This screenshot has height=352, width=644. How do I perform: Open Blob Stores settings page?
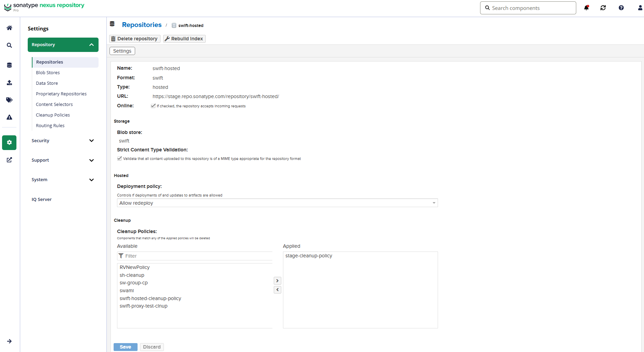(x=48, y=73)
